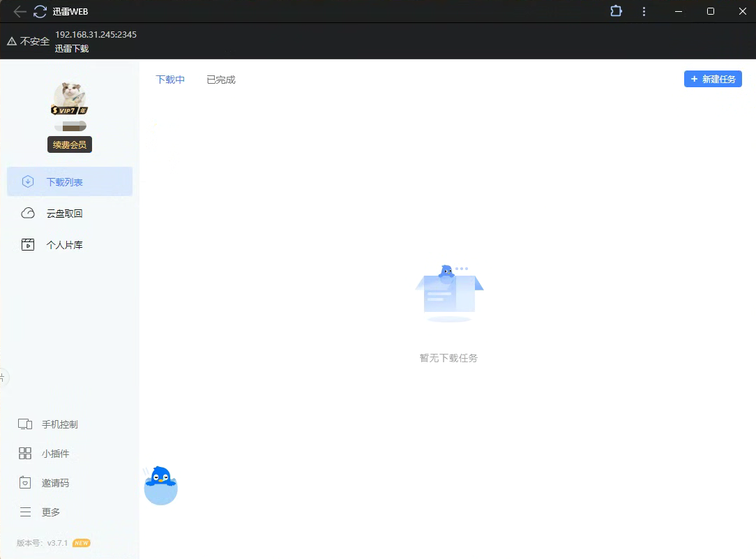
Task: Click the cat avatar profile picture
Action: coord(70,96)
